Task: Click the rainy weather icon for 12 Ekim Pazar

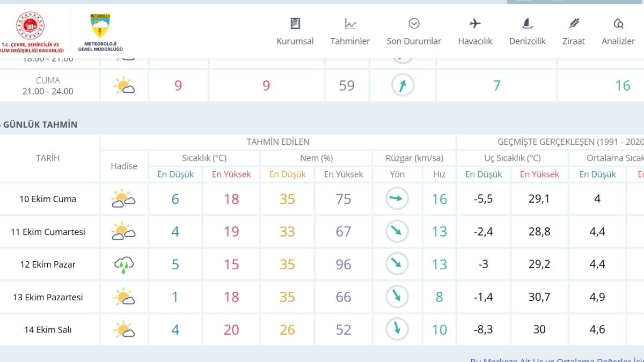Action: 123,264
